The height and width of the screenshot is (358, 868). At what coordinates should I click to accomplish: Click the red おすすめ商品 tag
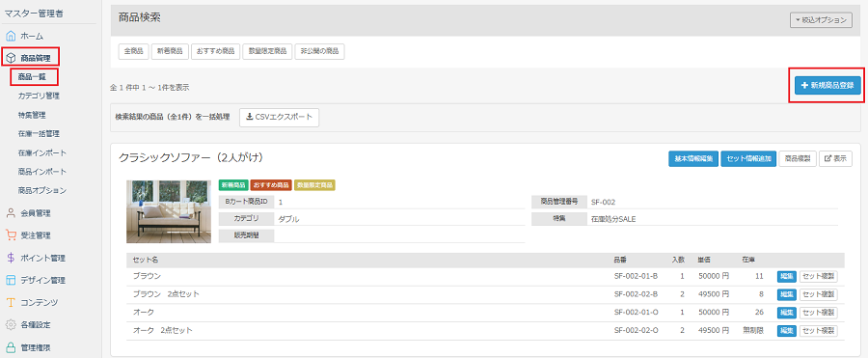(271, 185)
